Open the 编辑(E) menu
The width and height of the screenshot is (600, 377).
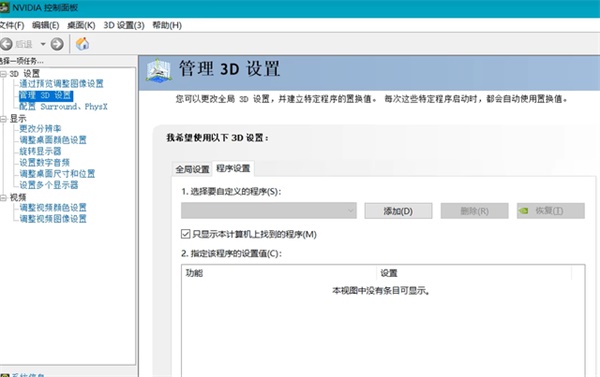[x=46, y=25]
